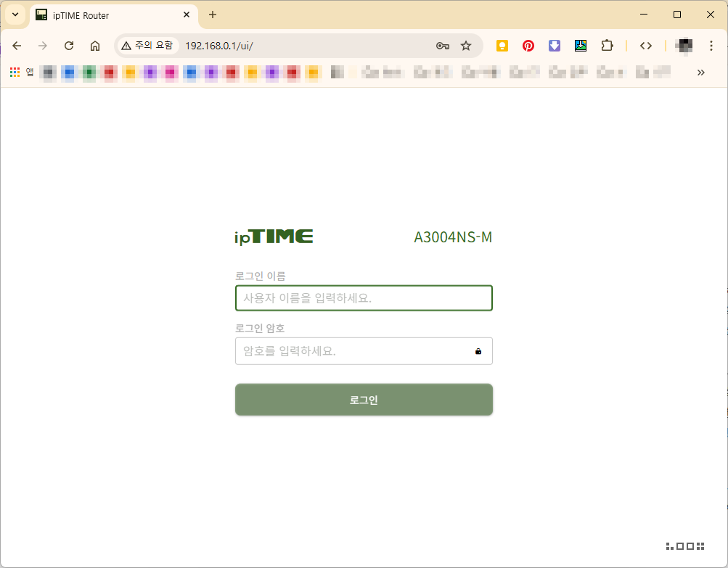Image resolution: width=728 pixels, height=568 pixels.
Task: Open the apps grid bookmark
Action: coord(15,72)
